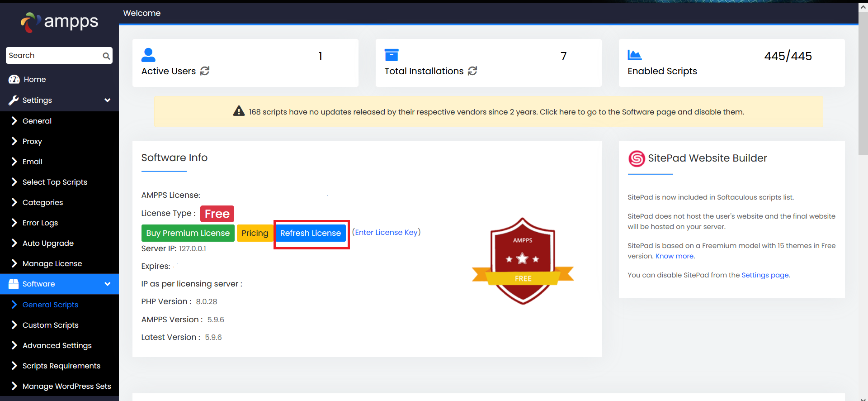The height and width of the screenshot is (401, 868).
Task: Click the chevron icon beside General
Action: 14,121
